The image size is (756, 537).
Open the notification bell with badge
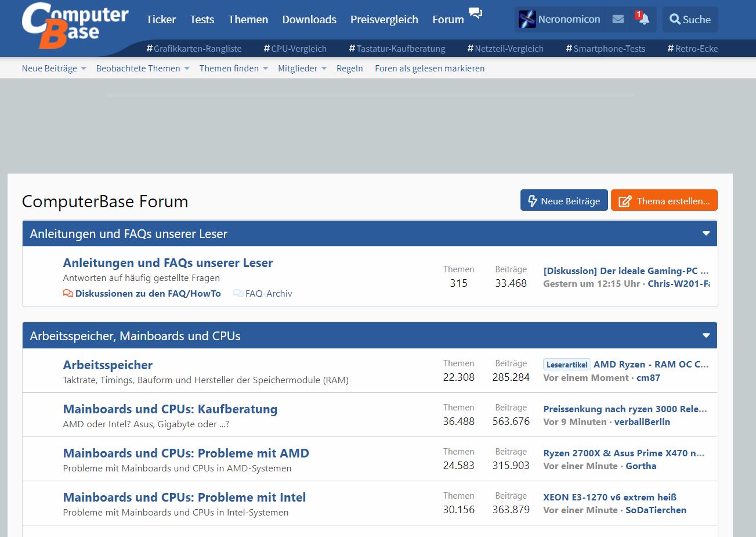[643, 19]
